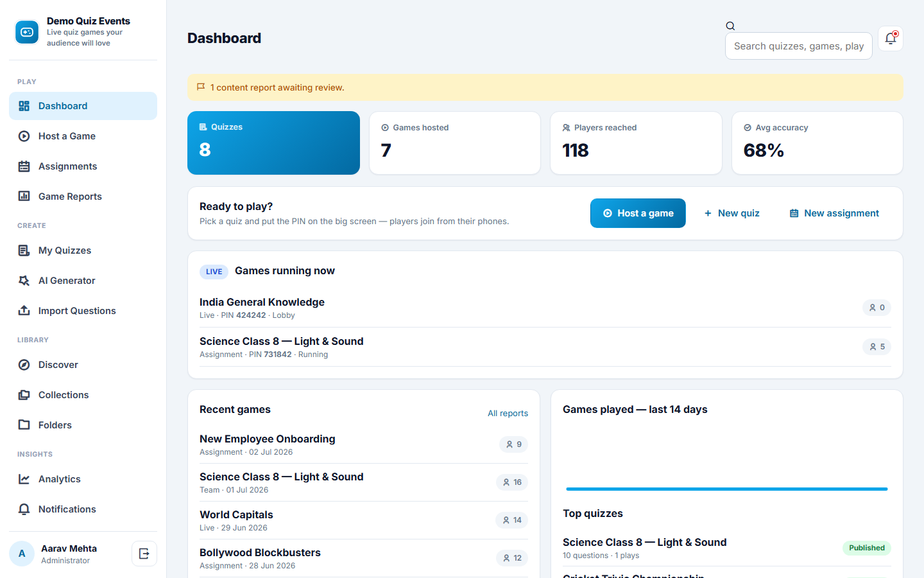
Task: Select the Quizzes stat card
Action: (x=273, y=143)
